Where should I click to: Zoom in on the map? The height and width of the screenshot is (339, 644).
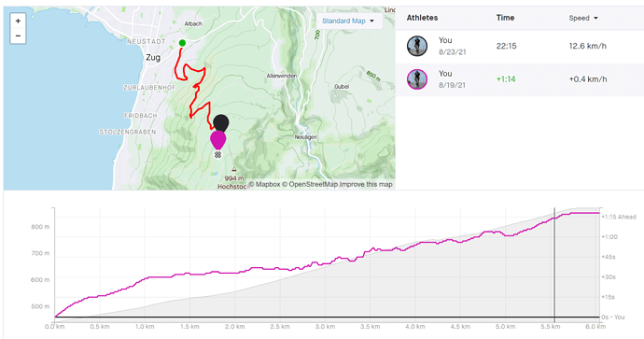18,21
